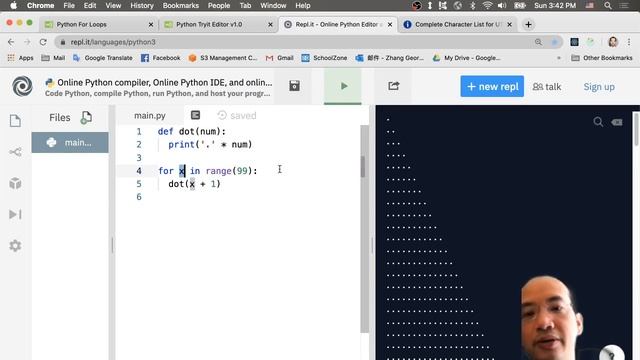Viewport: 640px width, 360px height.
Task: Switch to the main.py editor tab
Action: coord(150,116)
